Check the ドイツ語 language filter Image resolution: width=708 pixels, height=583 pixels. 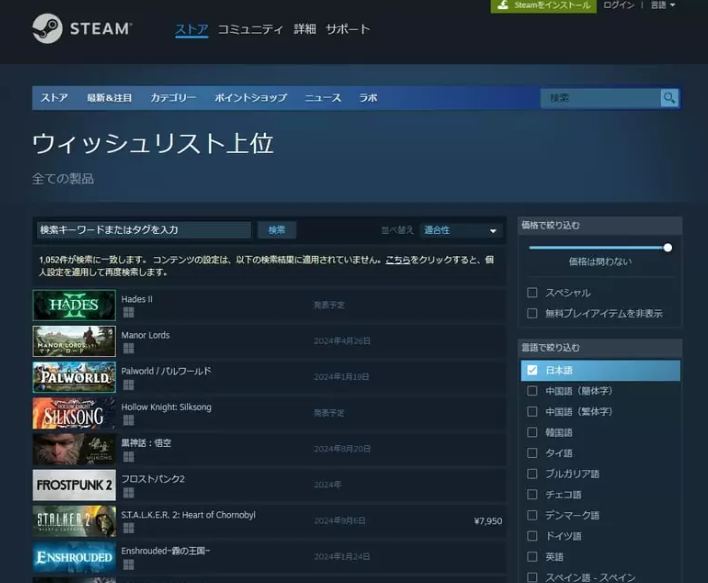(532, 536)
